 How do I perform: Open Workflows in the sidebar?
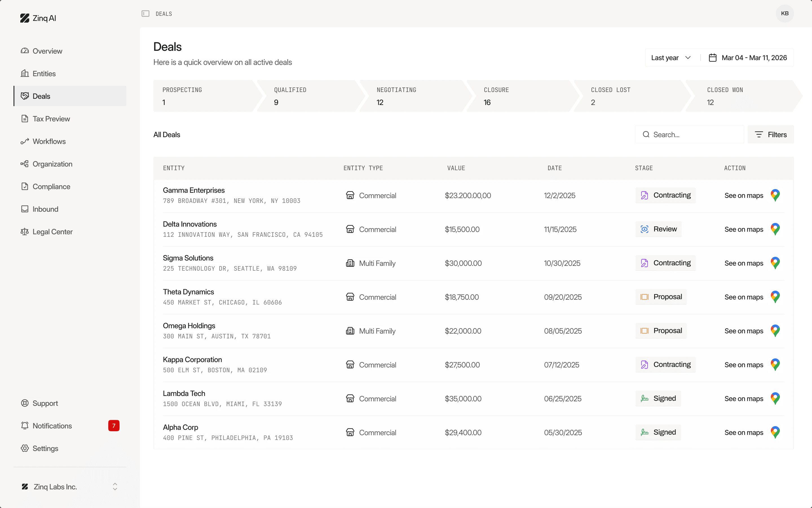coord(70,141)
